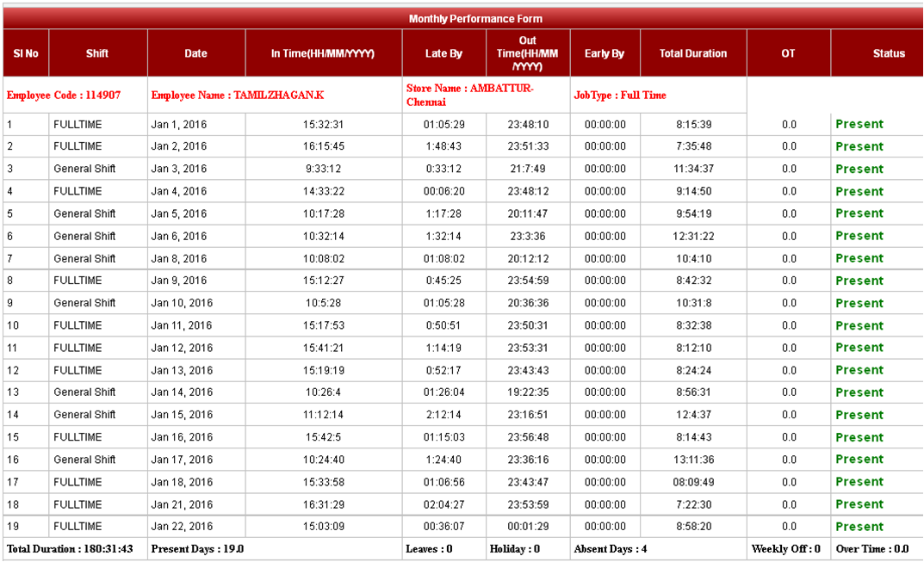Select the Late By column header
The width and height of the screenshot is (924, 562).
pos(443,53)
